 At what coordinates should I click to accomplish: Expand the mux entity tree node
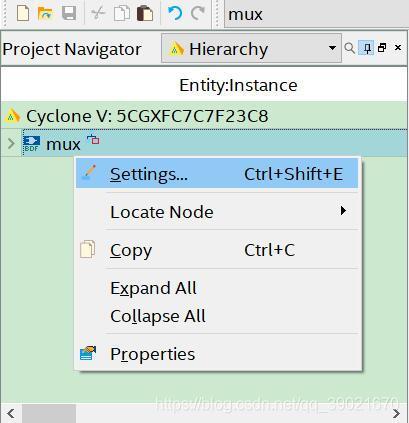tap(11, 144)
